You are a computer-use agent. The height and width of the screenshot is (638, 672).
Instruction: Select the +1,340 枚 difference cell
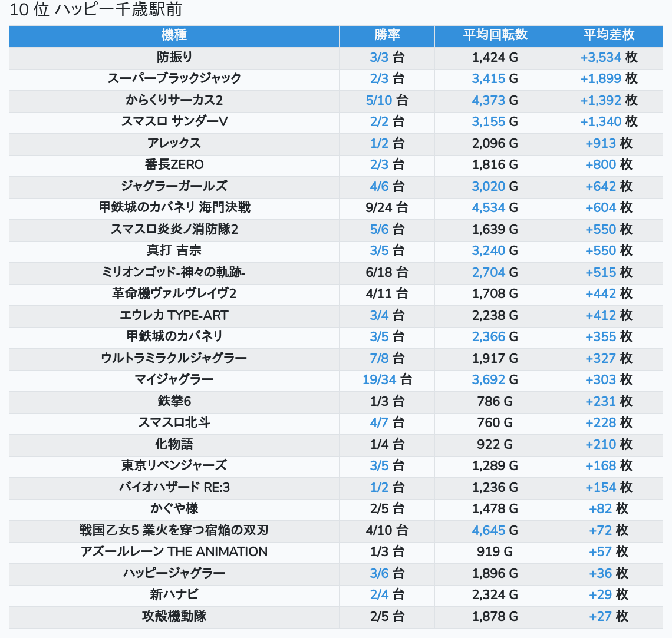[608, 121]
